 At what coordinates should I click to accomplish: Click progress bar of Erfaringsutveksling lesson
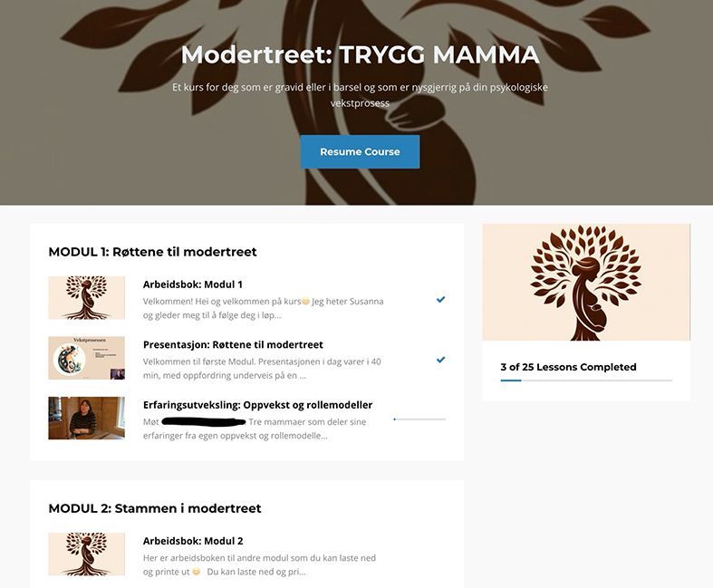coord(419,419)
